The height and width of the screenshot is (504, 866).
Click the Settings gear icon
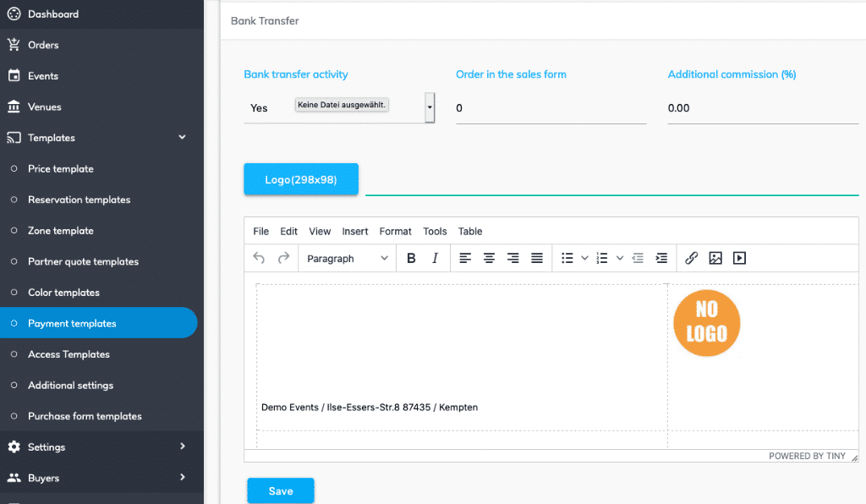[x=14, y=446]
